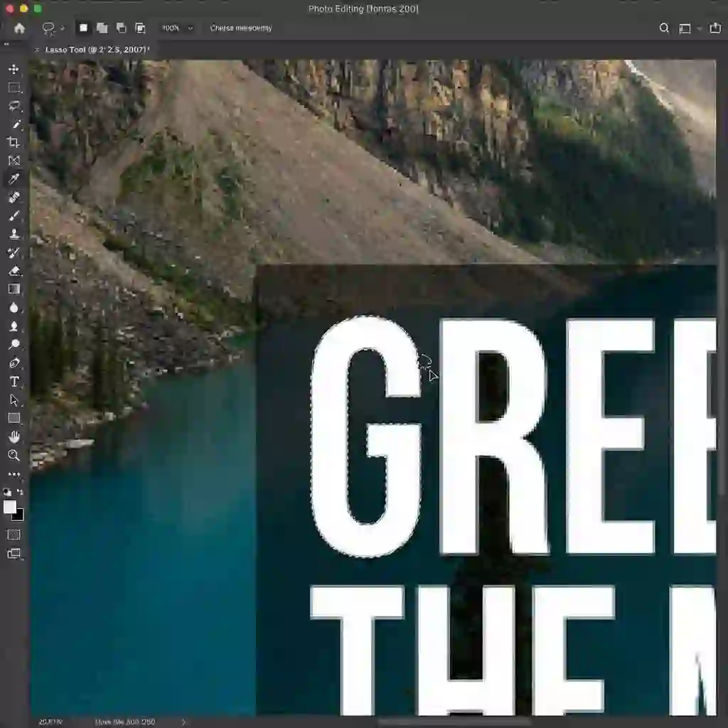Screen dimensions: 728x728
Task: Open the Lasso tool preset dropdown arrow
Action: (x=63, y=28)
